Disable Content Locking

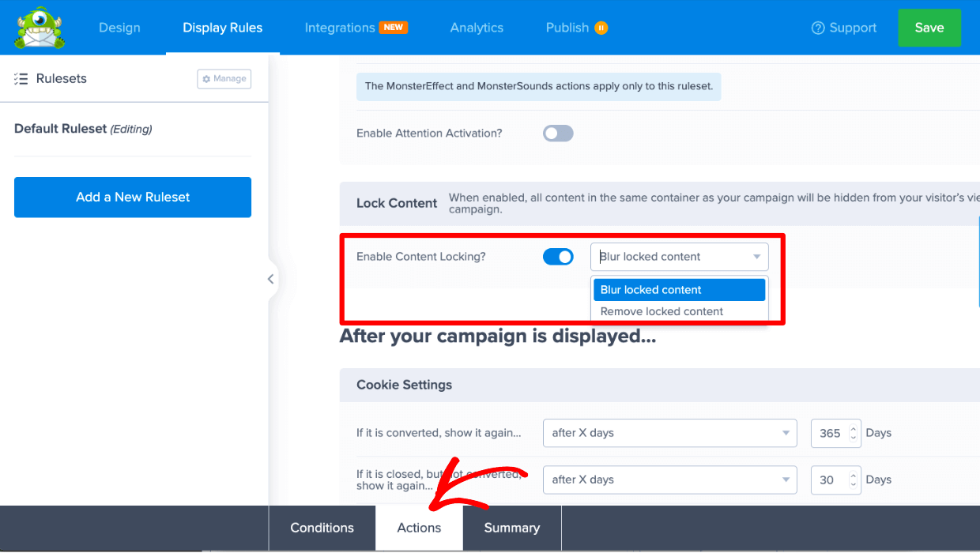(x=558, y=256)
